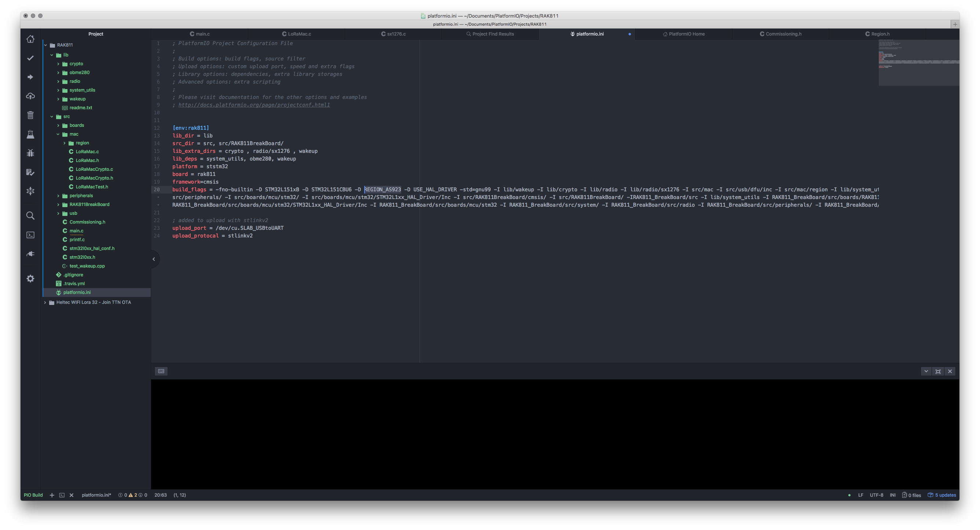Click the Debug bug icon in sidebar

(30, 153)
